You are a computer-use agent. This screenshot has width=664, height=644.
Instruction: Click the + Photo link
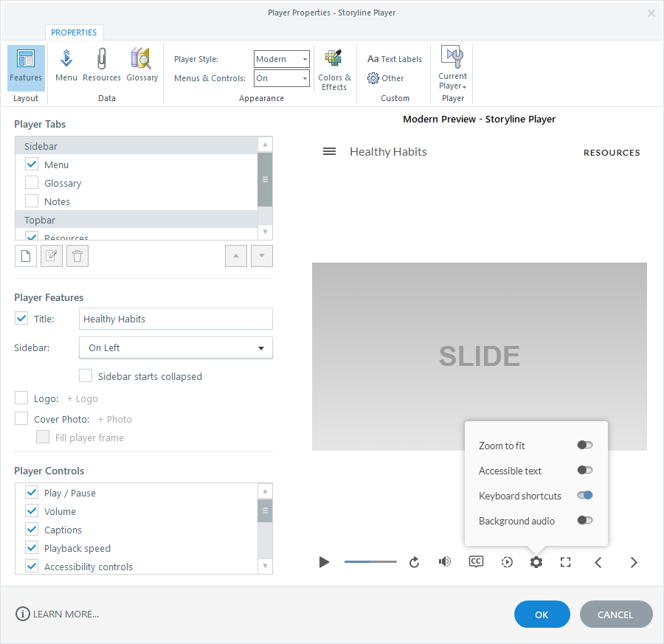click(115, 419)
